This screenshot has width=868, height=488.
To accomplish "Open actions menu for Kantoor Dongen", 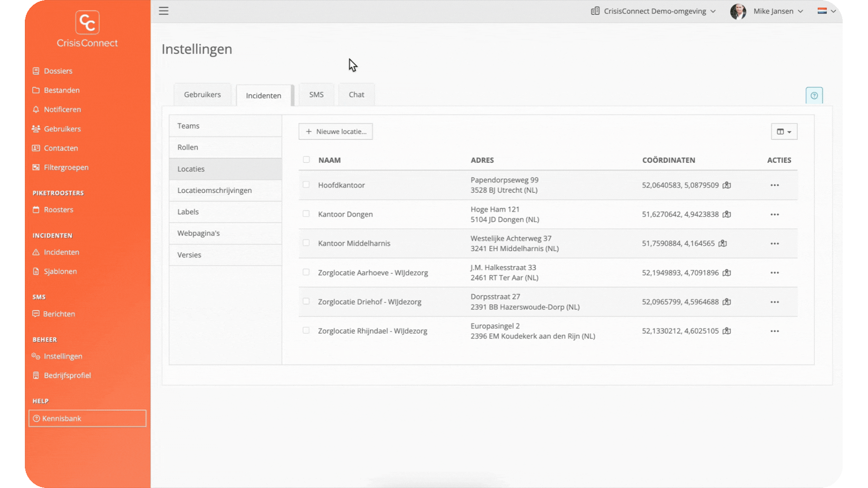I will [x=774, y=215].
